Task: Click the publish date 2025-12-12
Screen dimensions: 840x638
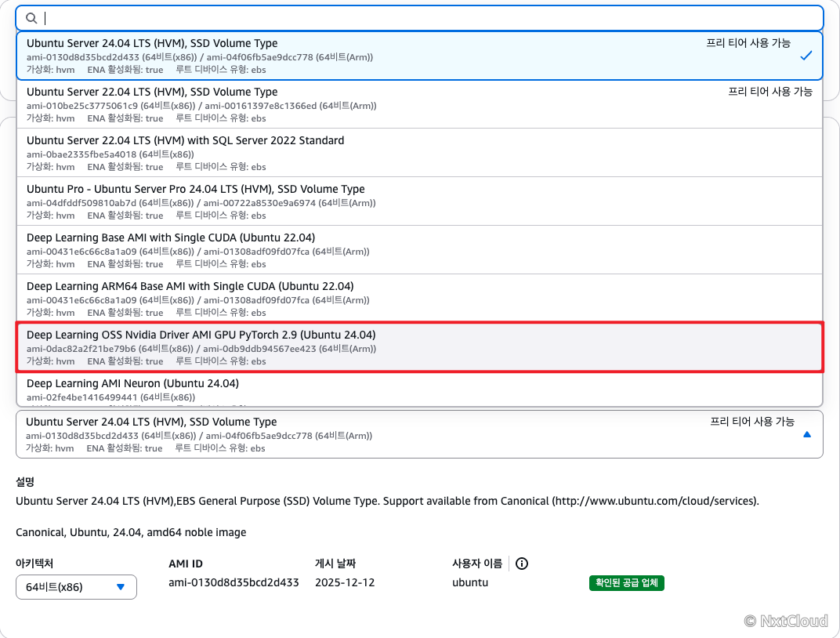Action: (345, 582)
